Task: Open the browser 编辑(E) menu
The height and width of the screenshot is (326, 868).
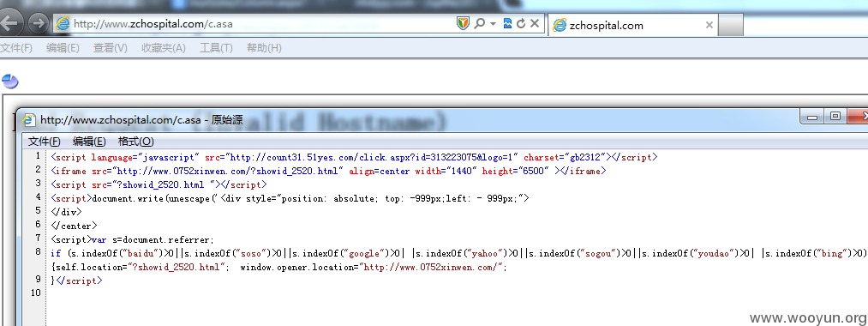Action: (x=63, y=48)
